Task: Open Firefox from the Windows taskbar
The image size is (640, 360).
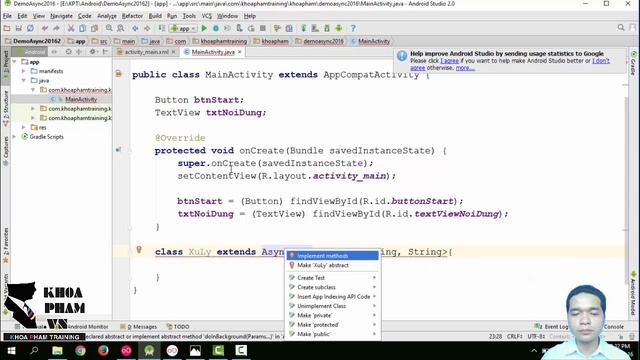Action: click(x=103, y=350)
